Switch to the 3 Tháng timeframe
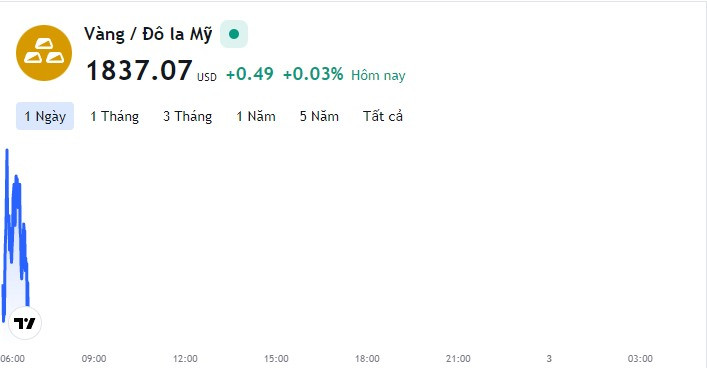 click(188, 116)
